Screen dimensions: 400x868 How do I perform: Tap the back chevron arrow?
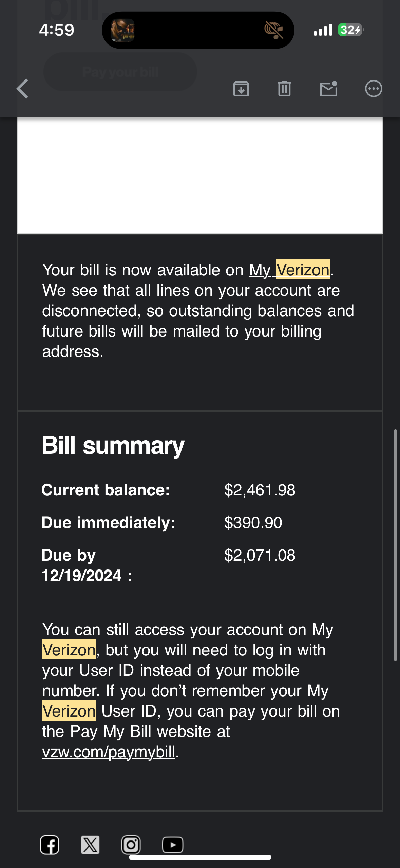(22, 89)
